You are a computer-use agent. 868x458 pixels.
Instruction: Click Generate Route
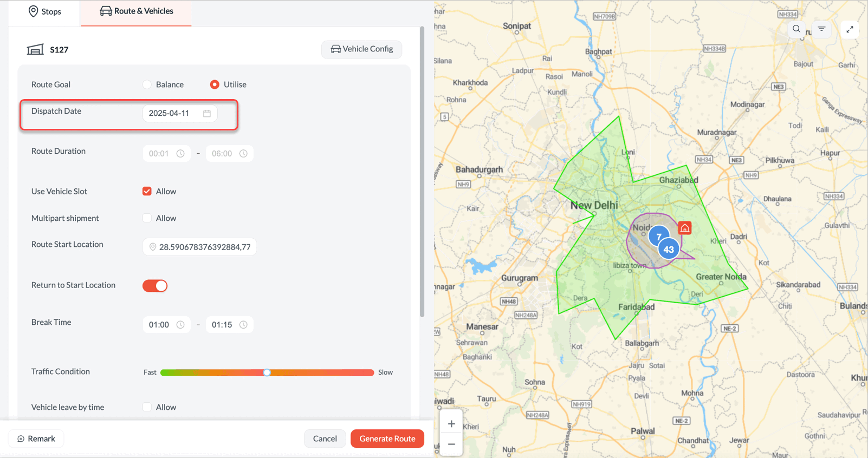pos(387,439)
